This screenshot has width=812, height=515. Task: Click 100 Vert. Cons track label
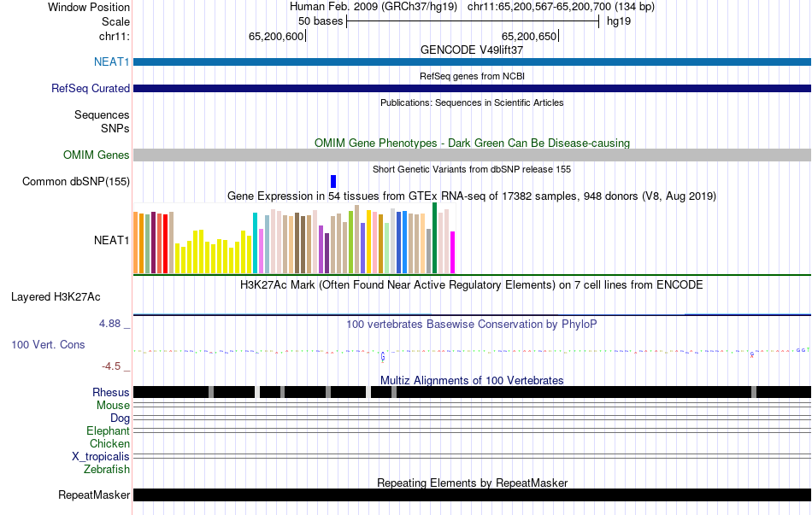pos(48,345)
